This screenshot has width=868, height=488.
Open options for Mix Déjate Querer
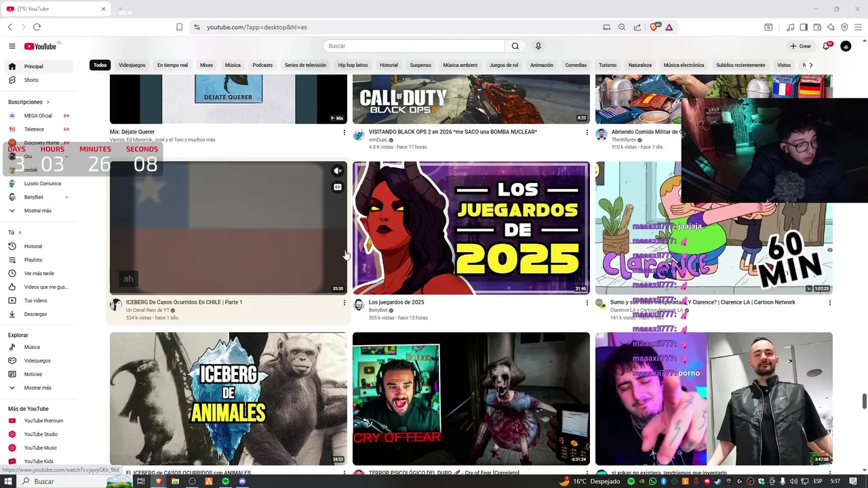pyautogui.click(x=344, y=132)
